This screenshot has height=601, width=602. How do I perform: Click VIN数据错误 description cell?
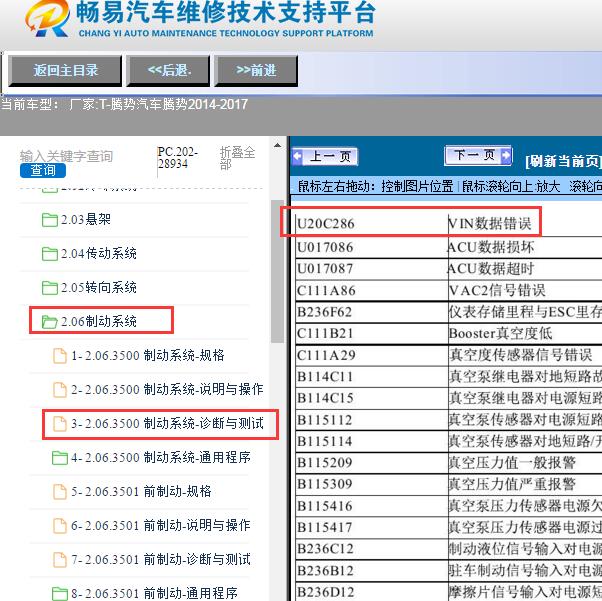(x=490, y=223)
